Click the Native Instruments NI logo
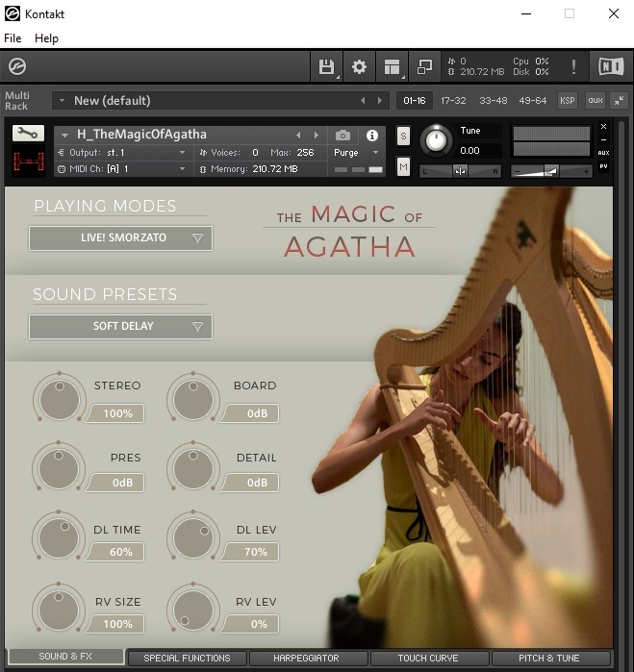The height and width of the screenshot is (672, 634). 611,66
